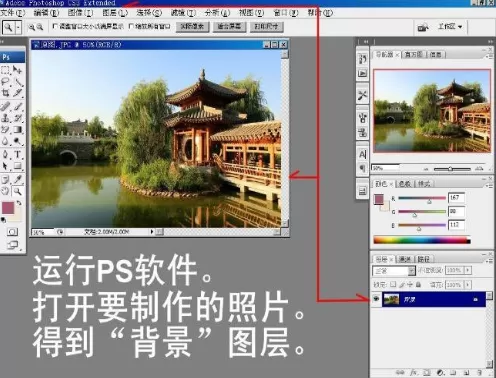Viewport: 496px width, 378px height.
Task: Select the Path Selection tool
Action: (x=6, y=166)
